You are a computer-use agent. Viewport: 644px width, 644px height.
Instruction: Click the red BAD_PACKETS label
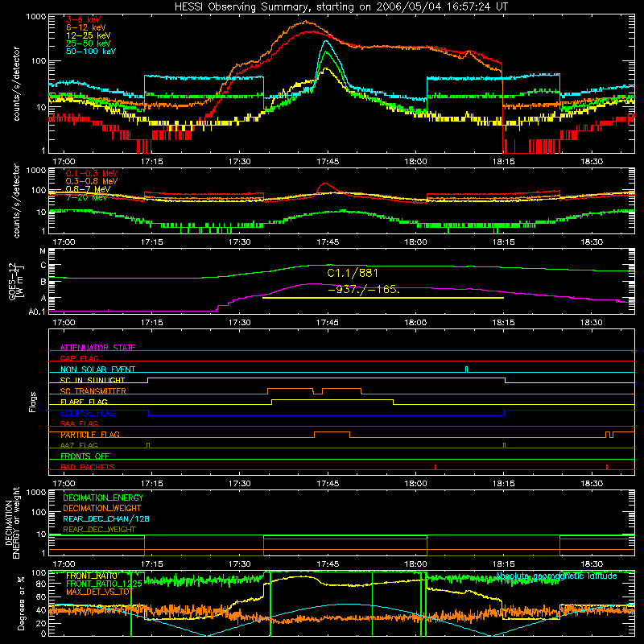[x=88, y=467]
